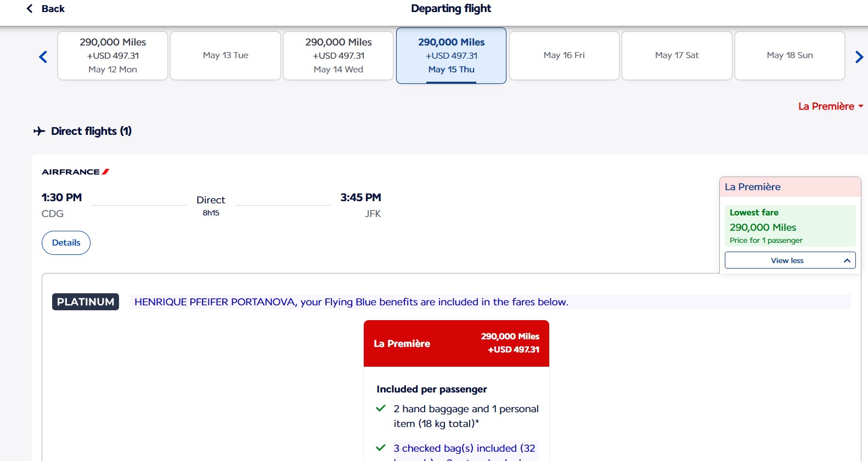Click the 3 checked bag(s) included link
Screen dimensions: 868x461
[x=464, y=448]
